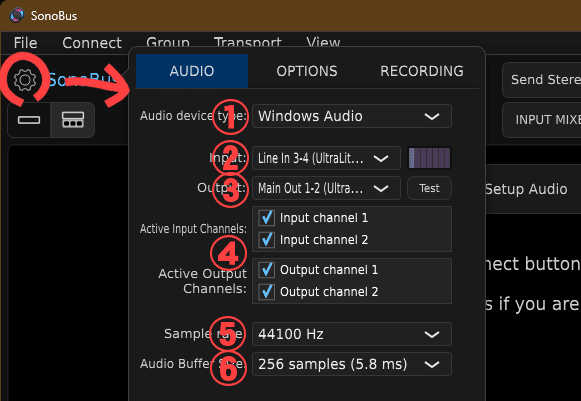Open the Output device dropdown
The width and height of the screenshot is (581, 401).
(x=326, y=188)
